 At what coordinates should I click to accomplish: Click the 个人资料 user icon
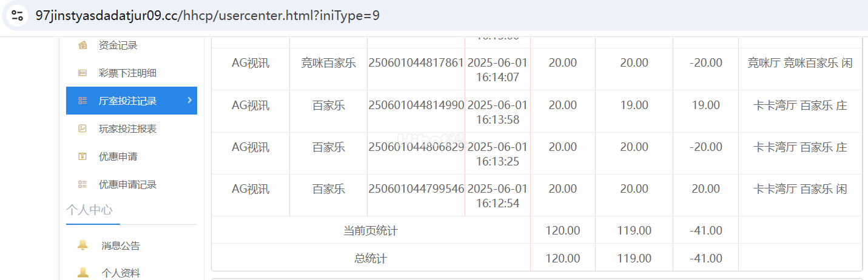83,273
